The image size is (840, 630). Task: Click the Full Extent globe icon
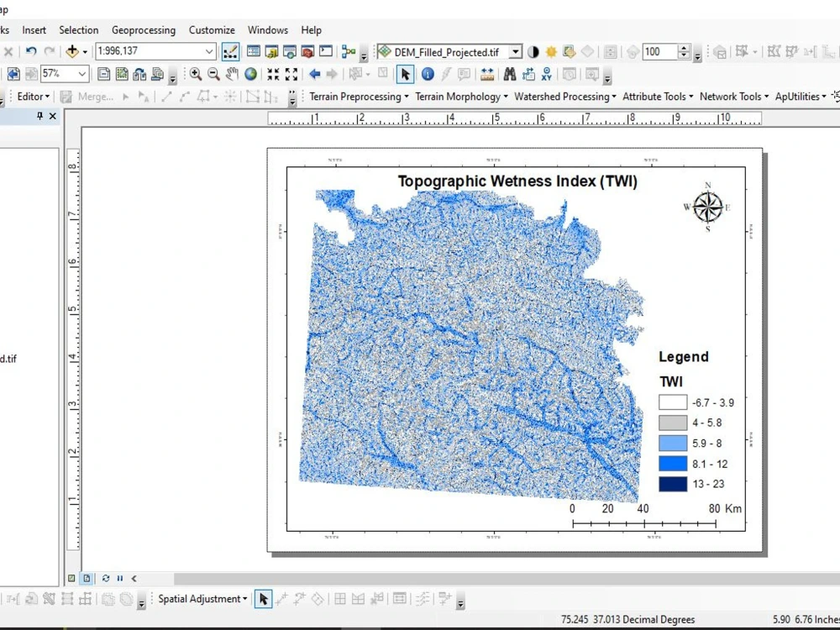(x=250, y=74)
